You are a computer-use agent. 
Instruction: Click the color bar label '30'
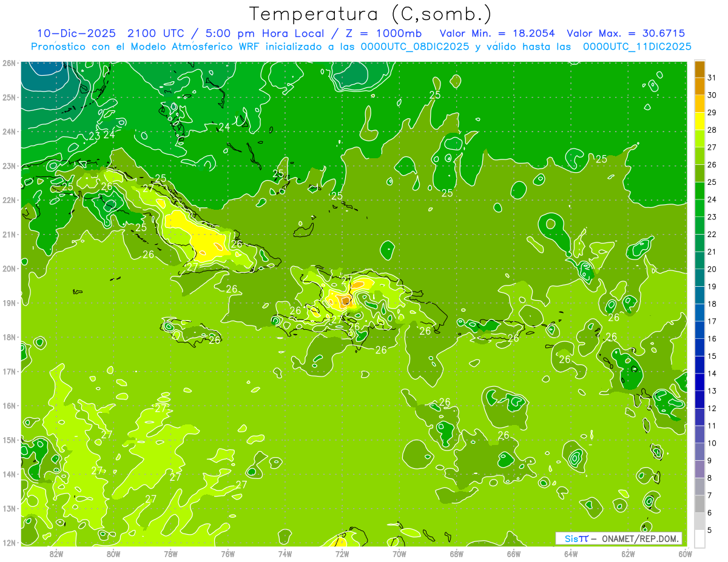[712, 95]
